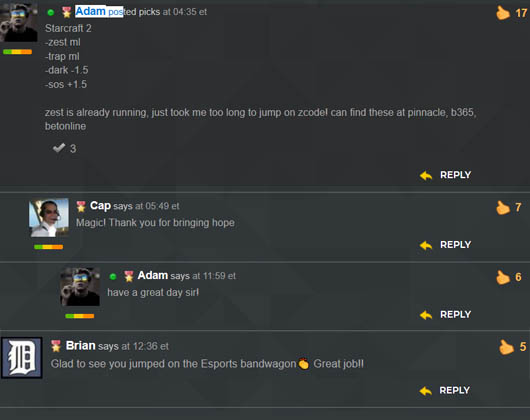The image size is (530, 420).
Task: Like Cap's comment with thumbs-up icon
Action: (503, 207)
